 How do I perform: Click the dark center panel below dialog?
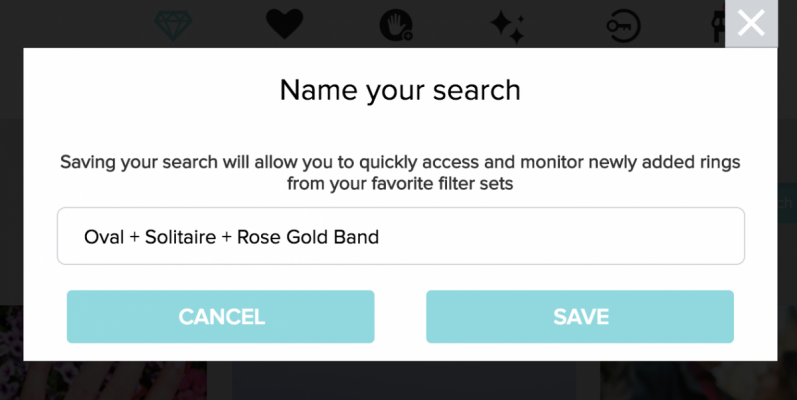click(404, 380)
